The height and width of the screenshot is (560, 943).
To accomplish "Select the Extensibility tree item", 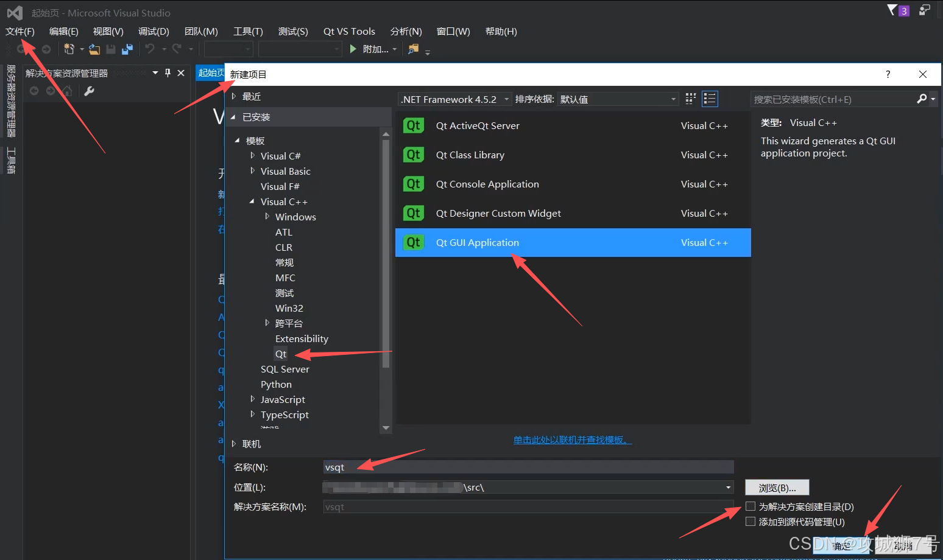I will click(x=302, y=338).
